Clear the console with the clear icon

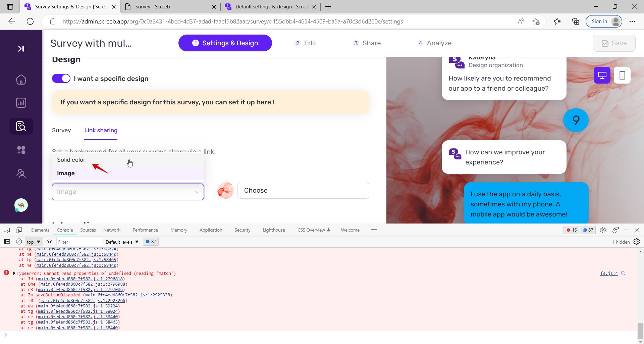coord(19,242)
